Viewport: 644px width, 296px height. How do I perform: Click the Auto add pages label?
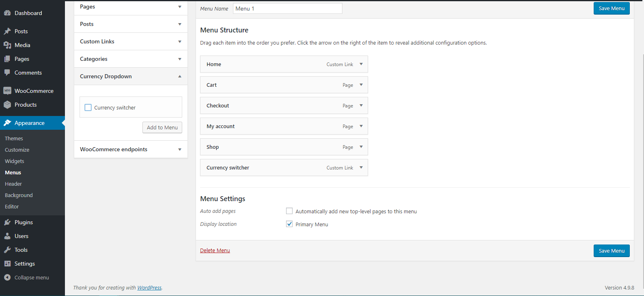coord(218,211)
